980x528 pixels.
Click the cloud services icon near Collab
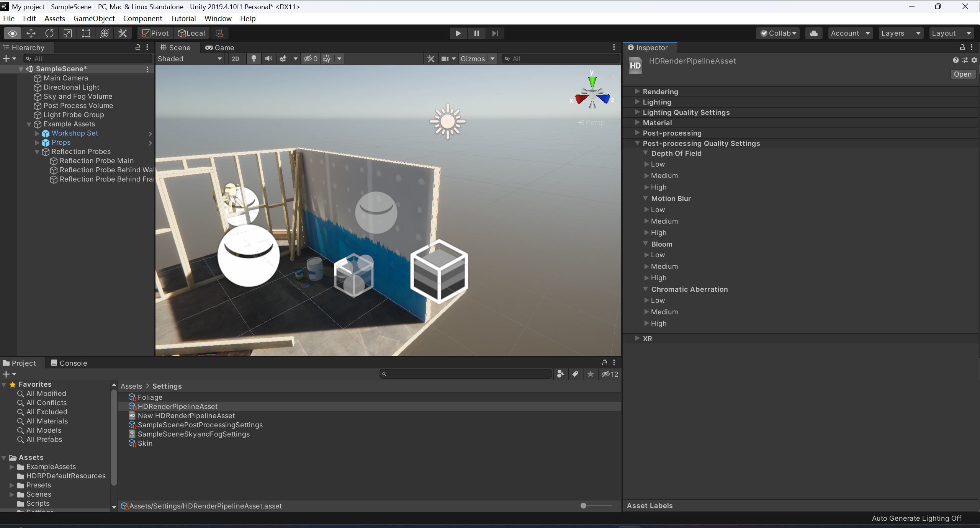813,33
